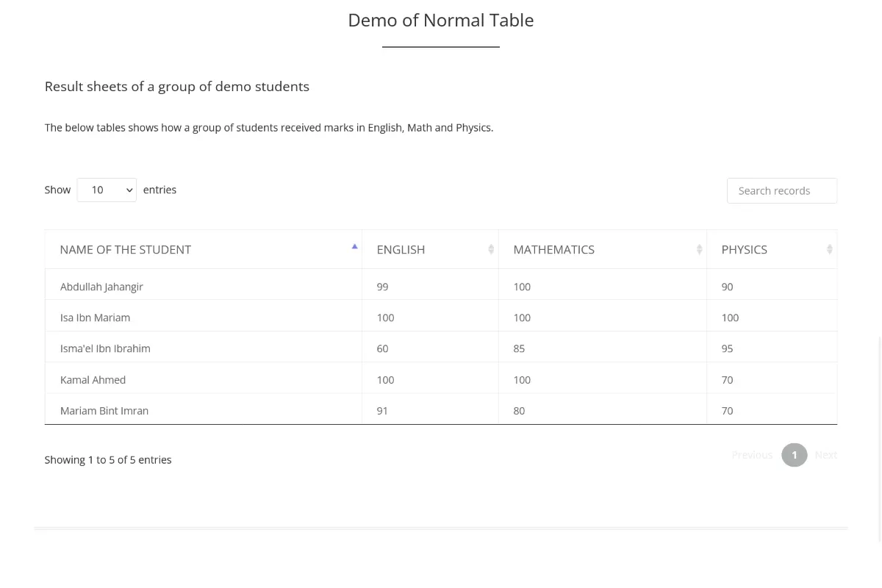Sort by English column header
This screenshot has height=588, width=882.
tap(401, 249)
